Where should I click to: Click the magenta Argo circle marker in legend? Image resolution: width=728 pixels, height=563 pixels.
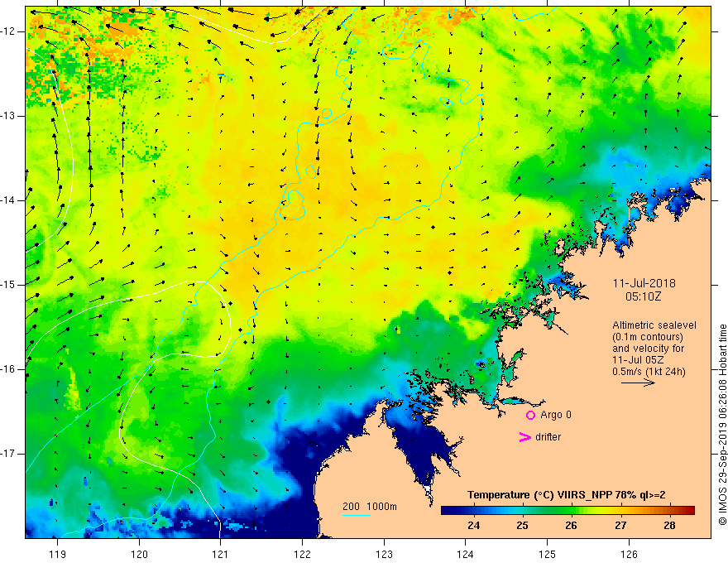(530, 415)
